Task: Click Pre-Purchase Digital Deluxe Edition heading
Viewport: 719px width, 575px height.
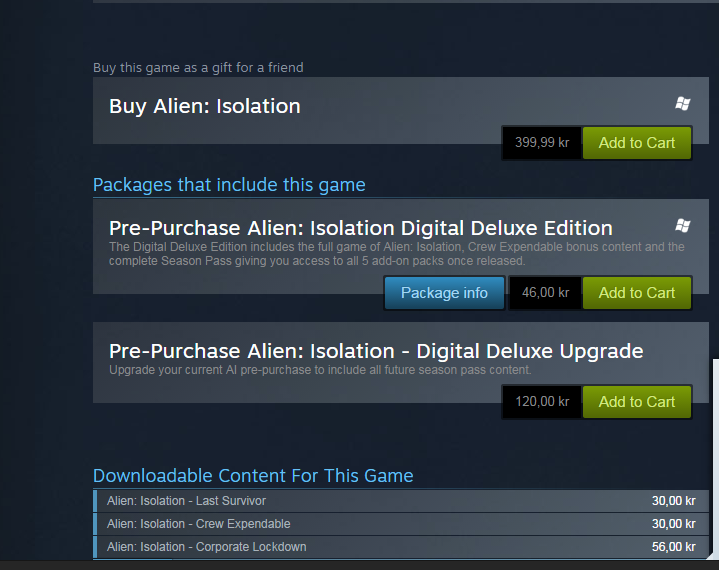Action: pos(360,228)
